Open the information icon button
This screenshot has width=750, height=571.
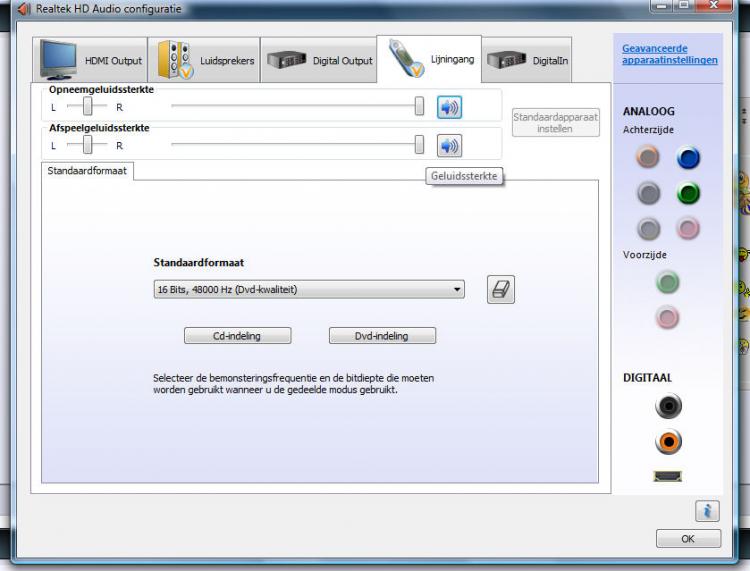707,511
